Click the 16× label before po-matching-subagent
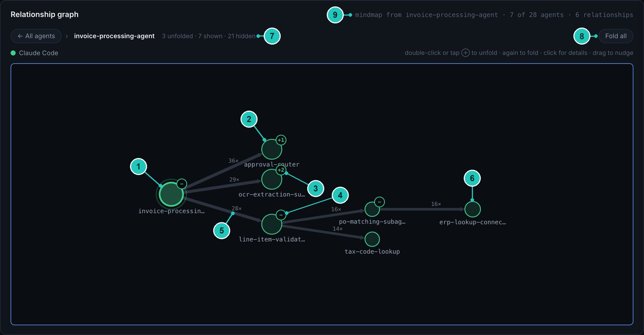The width and height of the screenshot is (644, 335). tap(336, 209)
